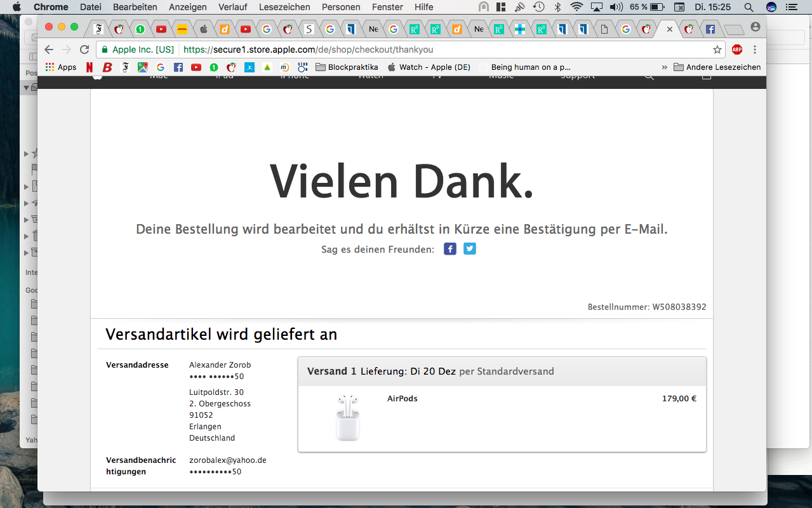Image resolution: width=812 pixels, height=508 pixels.
Task: Open the AirPlay display menu
Action: (x=596, y=7)
